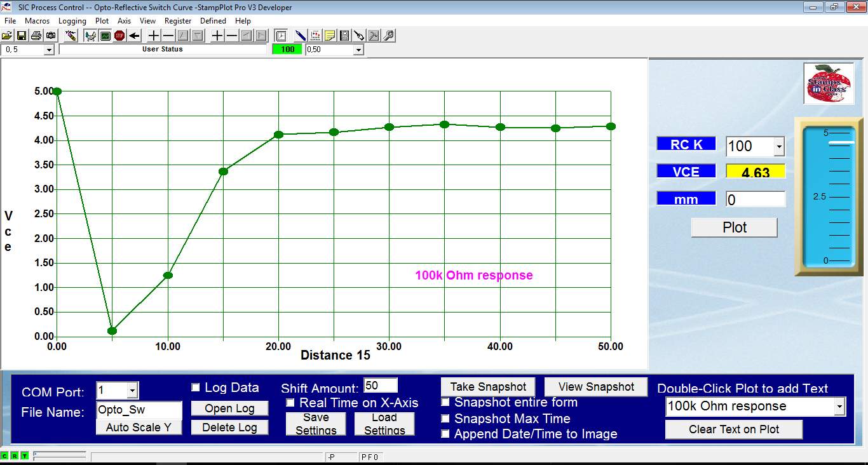Open the Y-axis range dropdown showing 0, 5

pyautogui.click(x=49, y=50)
